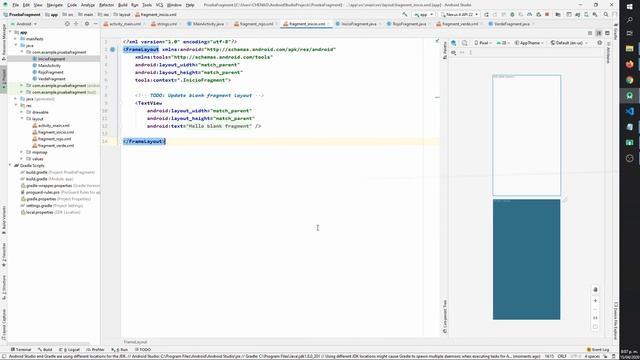Image resolution: width=640 pixels, height=360 pixels.
Task: Collapse the layout folder
Action: click(x=22, y=119)
